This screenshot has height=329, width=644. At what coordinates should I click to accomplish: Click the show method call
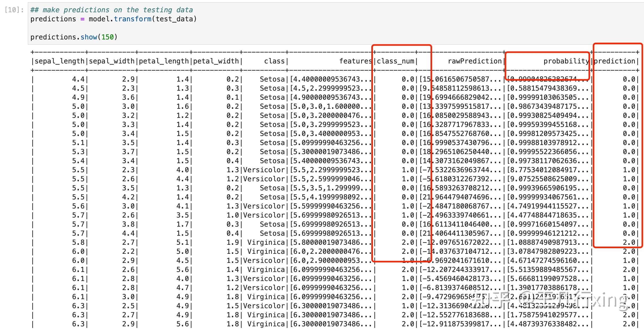(89, 37)
